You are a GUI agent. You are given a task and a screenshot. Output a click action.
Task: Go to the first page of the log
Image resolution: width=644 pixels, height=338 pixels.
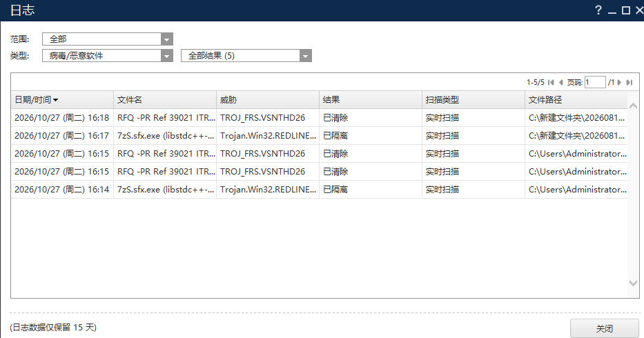(552, 83)
